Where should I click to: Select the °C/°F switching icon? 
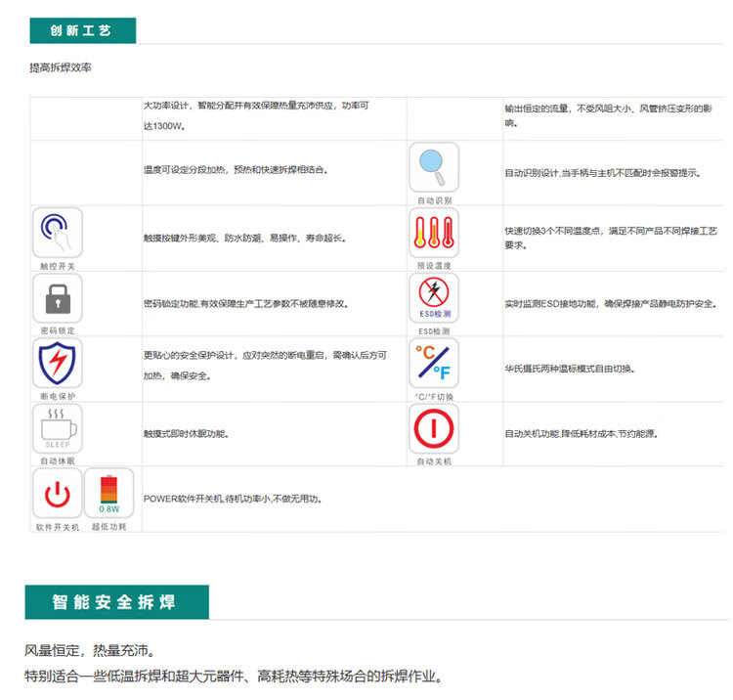coord(433,363)
